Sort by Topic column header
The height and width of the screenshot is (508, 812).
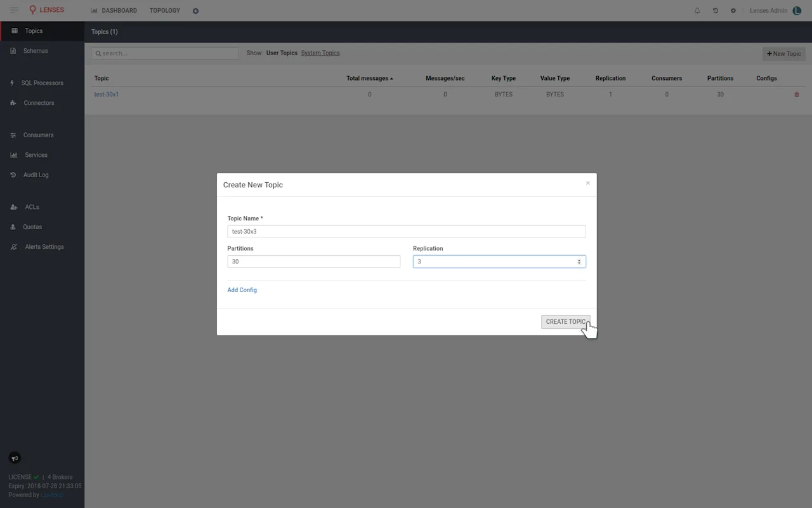coord(101,79)
